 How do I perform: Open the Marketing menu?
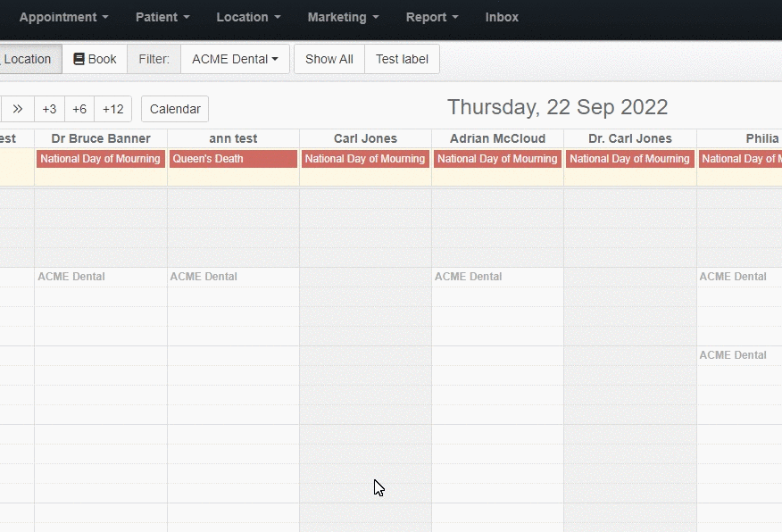point(343,17)
